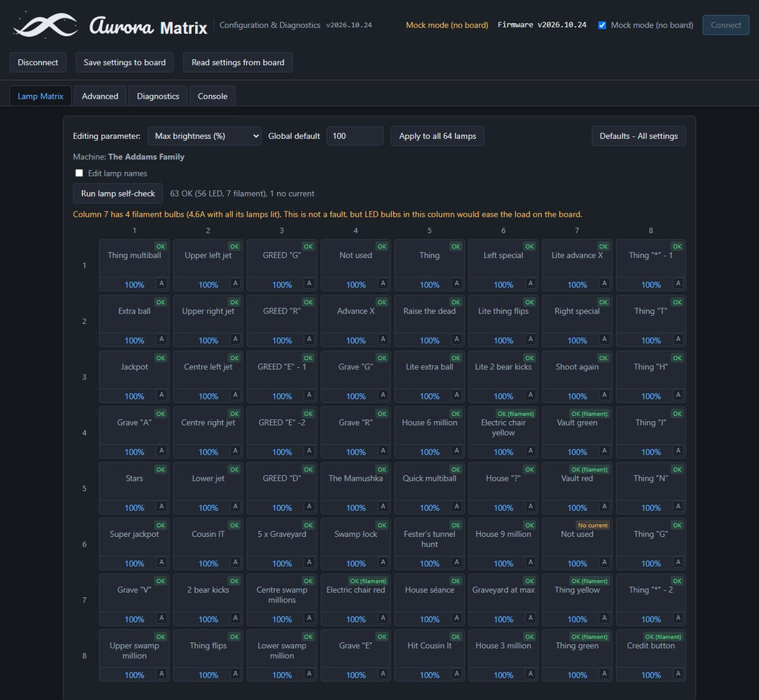Click the 63 OK self-check summary text
Image resolution: width=759 pixels, height=700 pixels.
pos(242,194)
